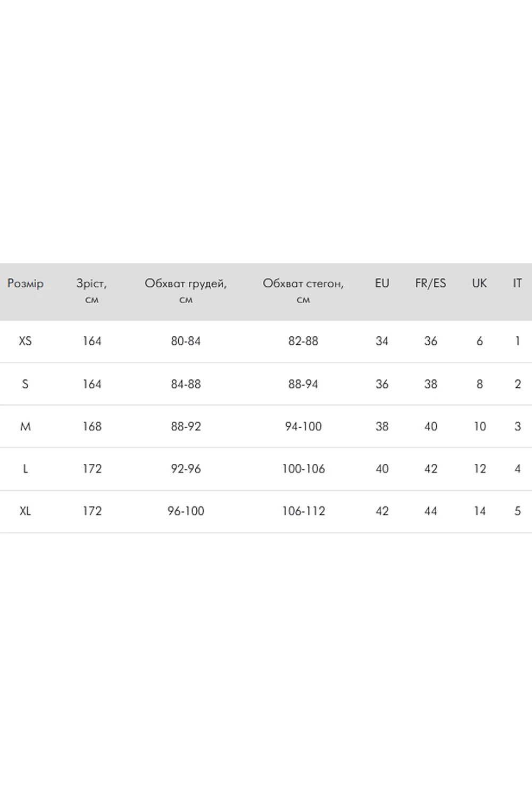Viewport: 532px width, 798px height.
Task: Select the 94-100 hip measurement cell
Action: coord(303,427)
